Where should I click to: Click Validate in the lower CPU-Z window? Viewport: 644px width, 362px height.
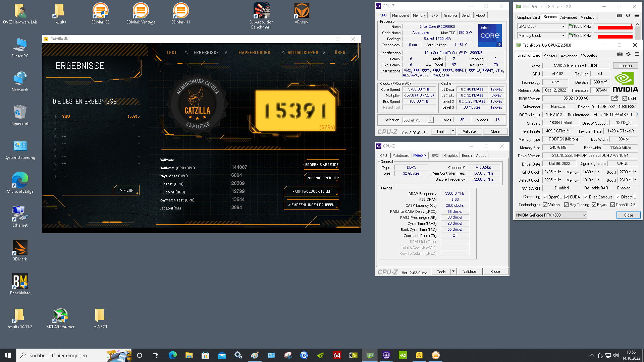[x=469, y=271]
